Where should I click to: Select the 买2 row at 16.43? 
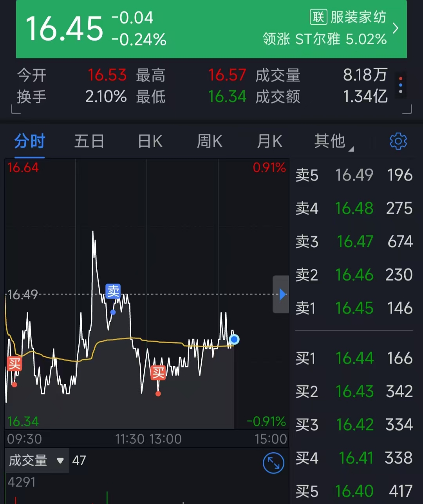(x=354, y=391)
